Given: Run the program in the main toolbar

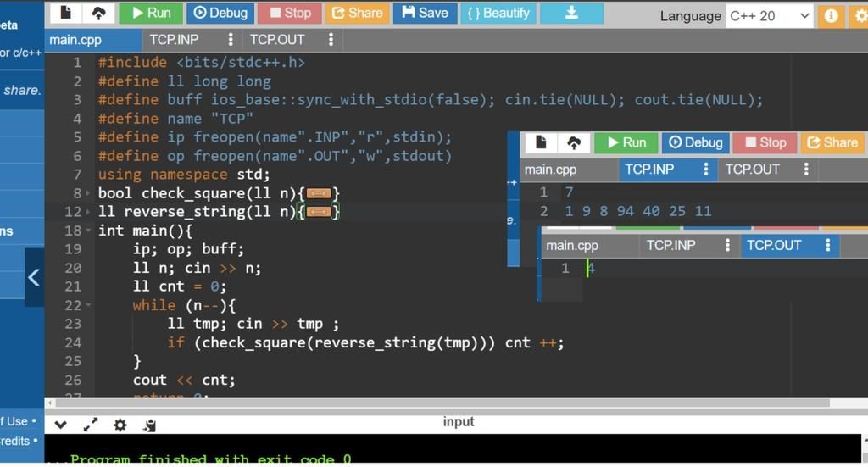Looking at the screenshot, I should [x=151, y=13].
